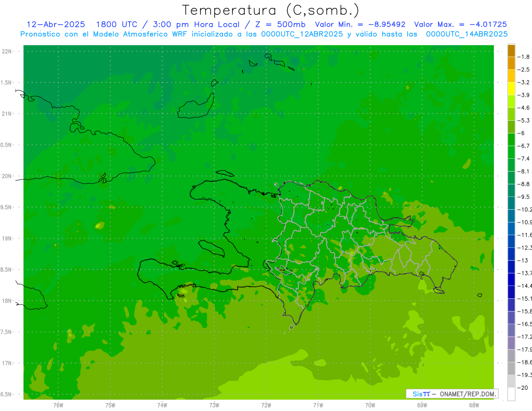Click the 'Valor Max. = -4.01725' readout
This screenshot has width=532, height=411.
point(460,24)
